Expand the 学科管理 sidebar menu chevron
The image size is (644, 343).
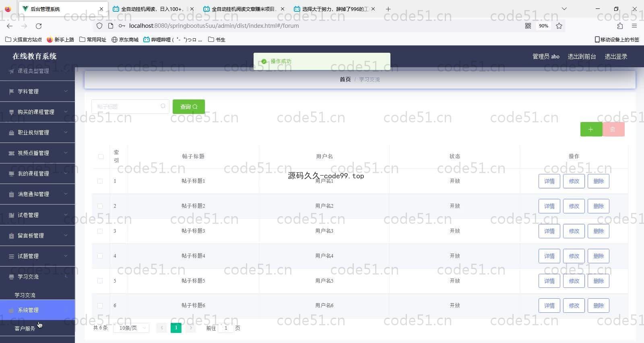[66, 91]
